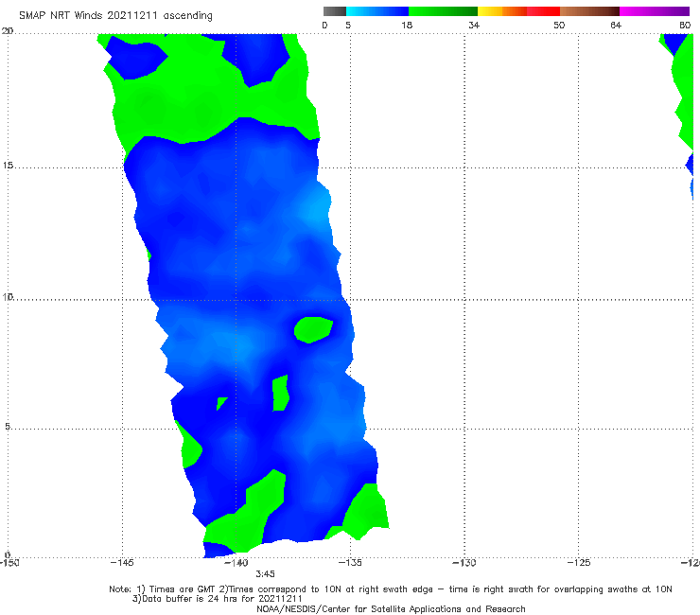
Task: Click the green segment of the color bar
Action: click(443, 11)
